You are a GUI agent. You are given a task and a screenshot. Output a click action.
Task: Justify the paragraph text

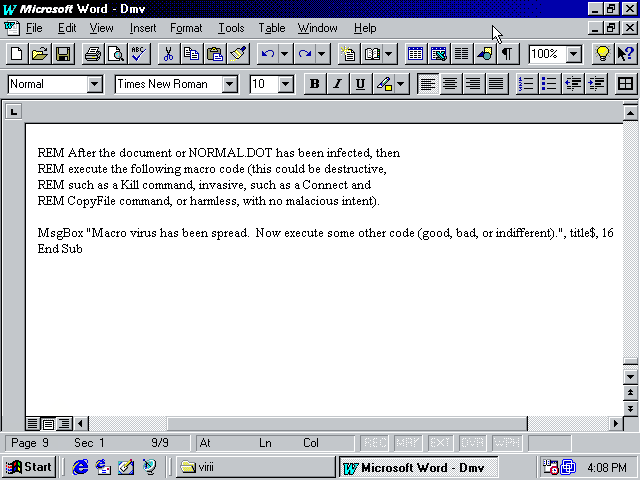pos(496,84)
